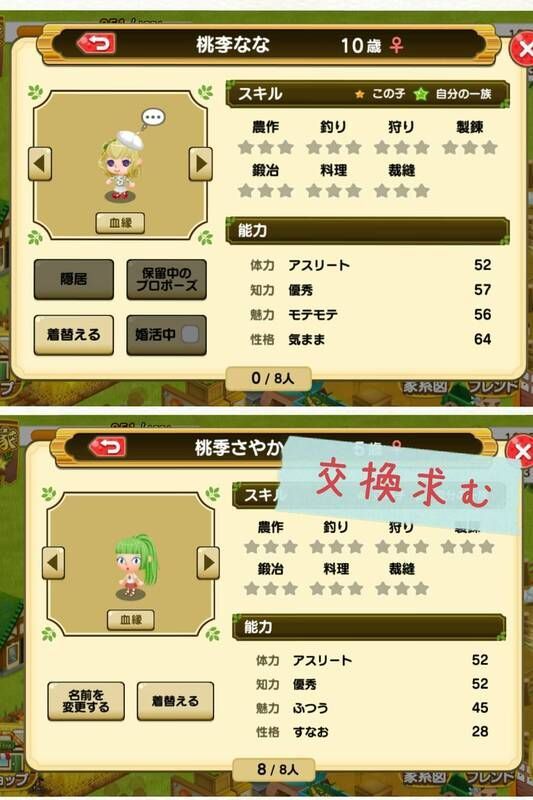Show previous character in bottom portrait
This screenshot has height=800, width=533.
click(53, 563)
